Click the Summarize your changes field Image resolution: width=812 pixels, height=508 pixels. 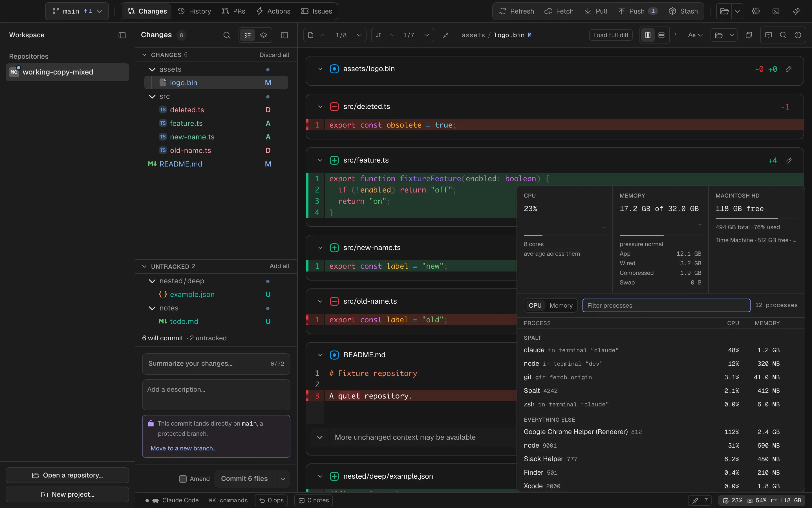[216, 364]
